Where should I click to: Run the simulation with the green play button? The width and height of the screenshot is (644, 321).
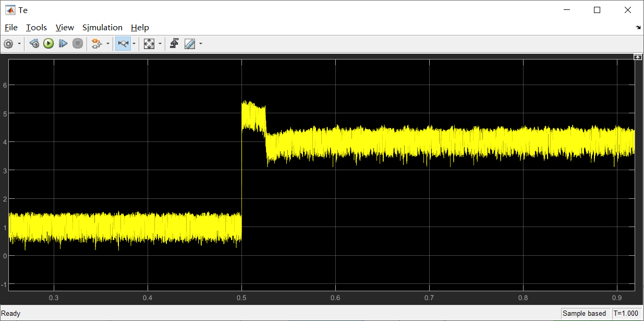pos(48,44)
